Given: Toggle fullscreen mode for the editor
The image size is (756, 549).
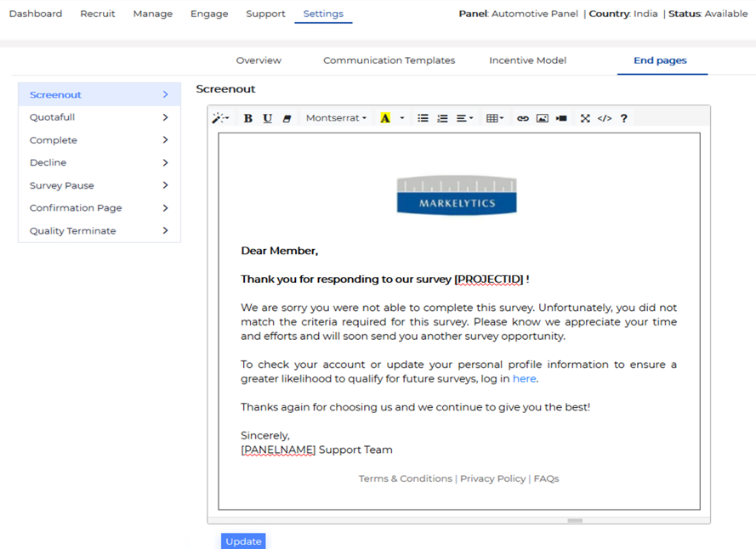Looking at the screenshot, I should 585,119.
